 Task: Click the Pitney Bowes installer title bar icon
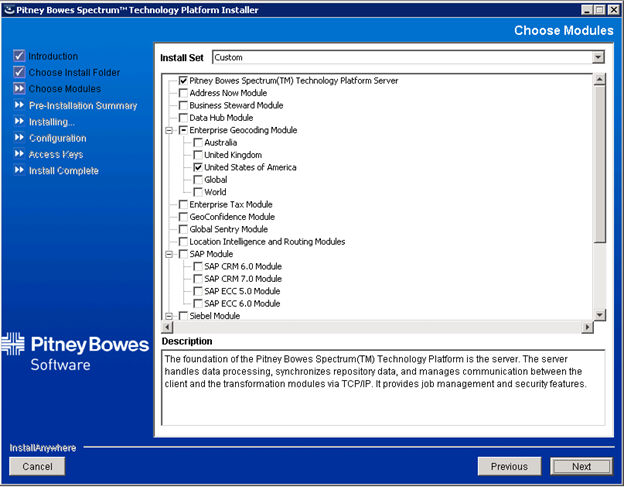coord(9,9)
